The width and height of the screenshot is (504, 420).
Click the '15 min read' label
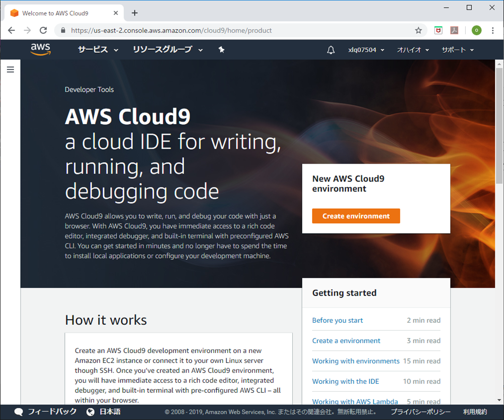422,361
